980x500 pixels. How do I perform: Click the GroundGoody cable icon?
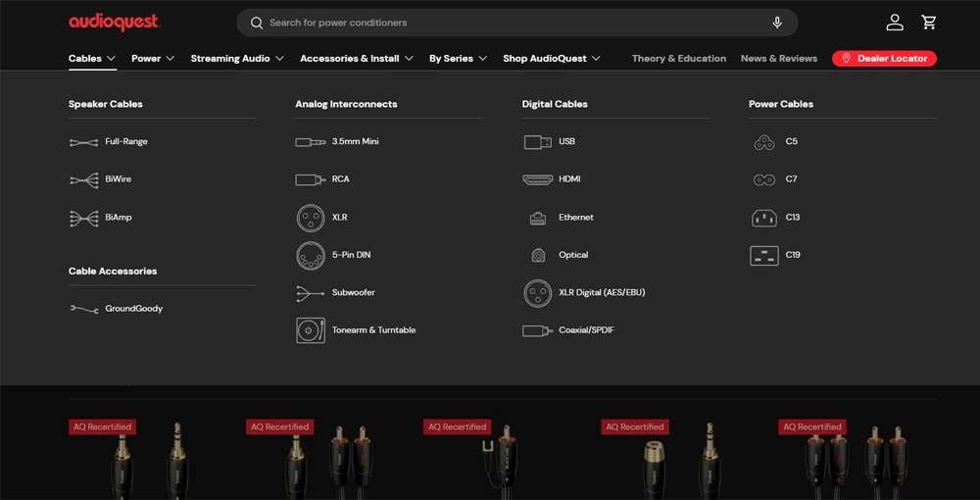[x=83, y=309]
